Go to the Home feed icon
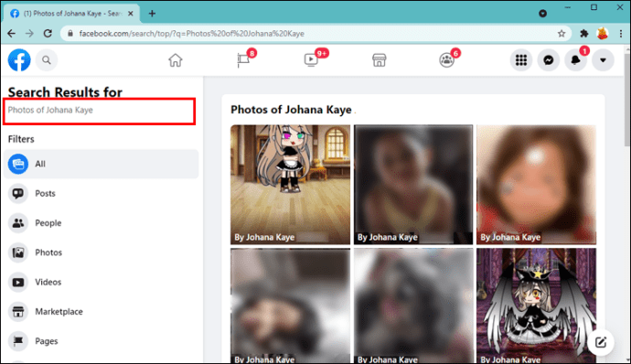 176,60
